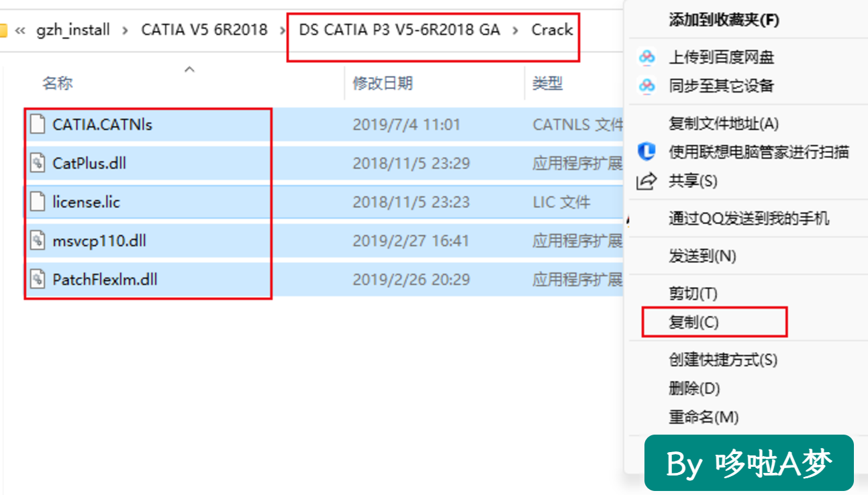This screenshot has height=495, width=868.
Task: Click the sync to other devices icon
Action: coord(647,86)
